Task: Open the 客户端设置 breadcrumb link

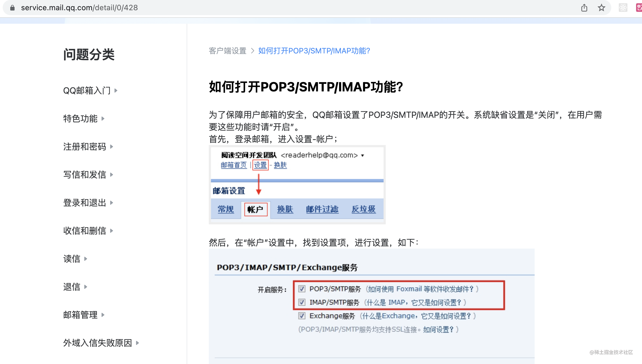Action: click(x=228, y=51)
